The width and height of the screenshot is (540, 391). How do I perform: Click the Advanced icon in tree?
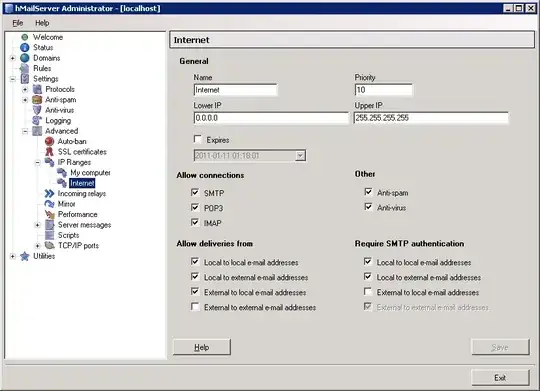pos(37,131)
